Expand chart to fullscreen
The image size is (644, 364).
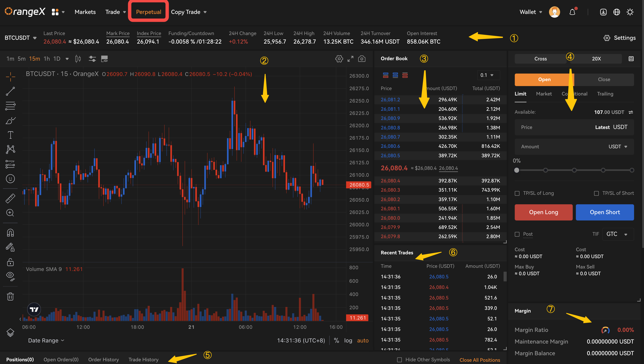[350, 59]
